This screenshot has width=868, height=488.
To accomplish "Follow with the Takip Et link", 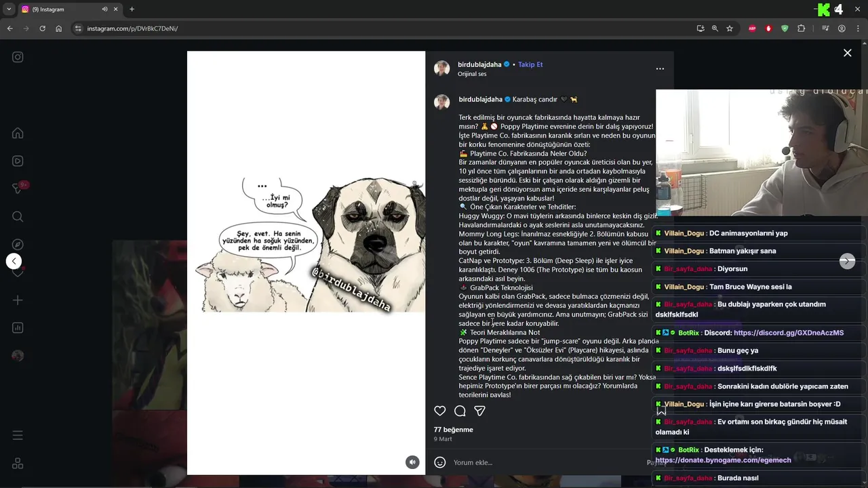I will point(530,64).
